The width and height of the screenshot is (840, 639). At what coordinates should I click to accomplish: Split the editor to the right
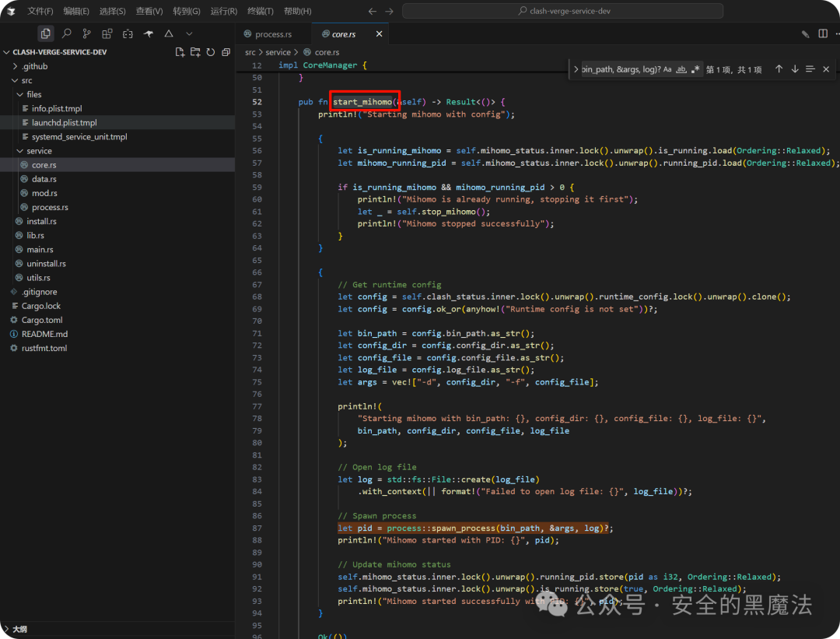click(823, 33)
